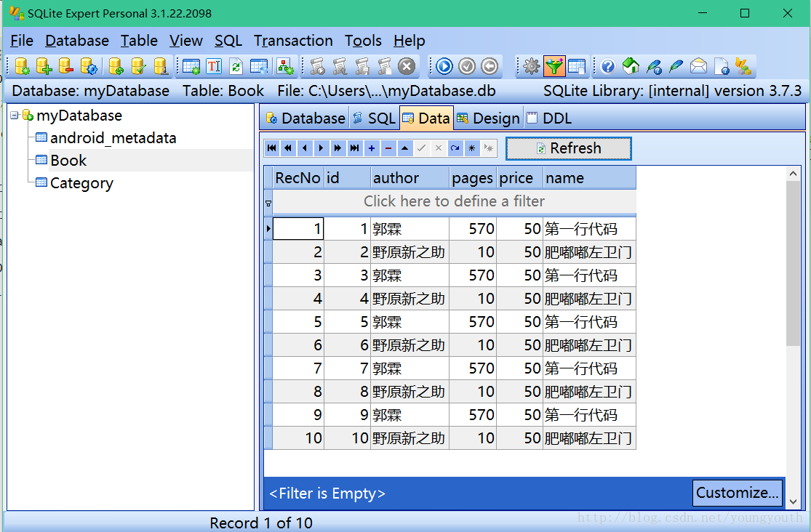Switch to the Design tab
811x532 pixels.
coord(488,118)
